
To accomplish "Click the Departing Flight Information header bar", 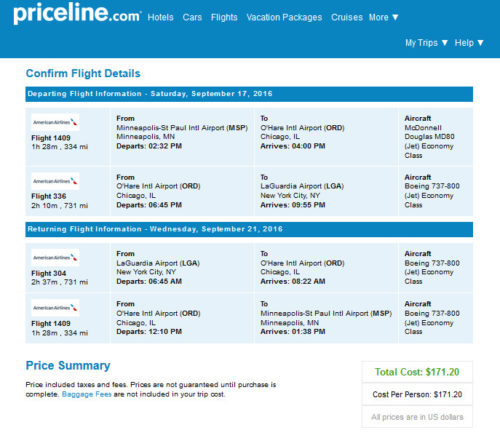I will click(249, 94).
